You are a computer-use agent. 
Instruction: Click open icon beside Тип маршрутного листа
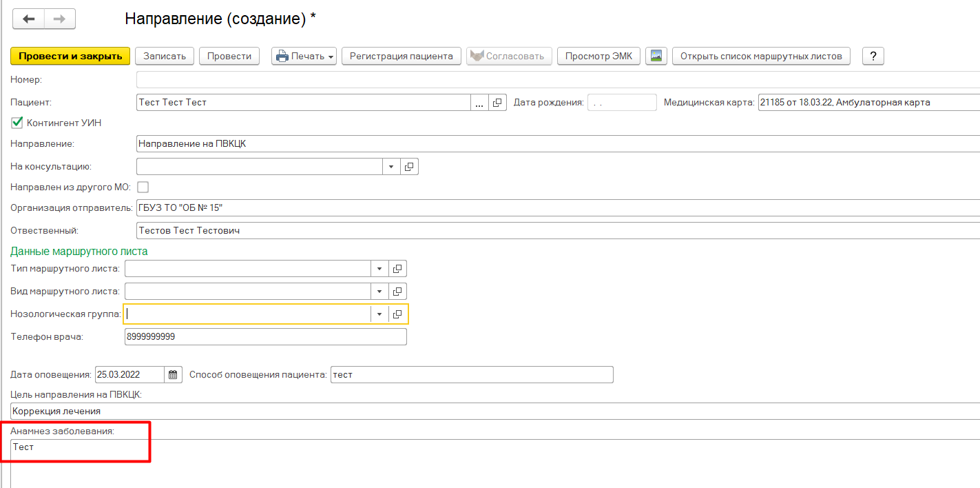point(397,269)
